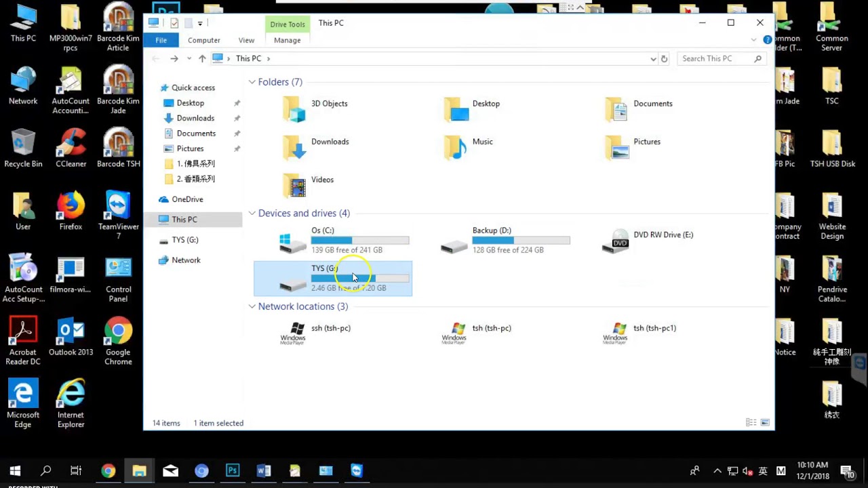Select the Backup (D:) drive
The image size is (868, 488).
pos(506,241)
